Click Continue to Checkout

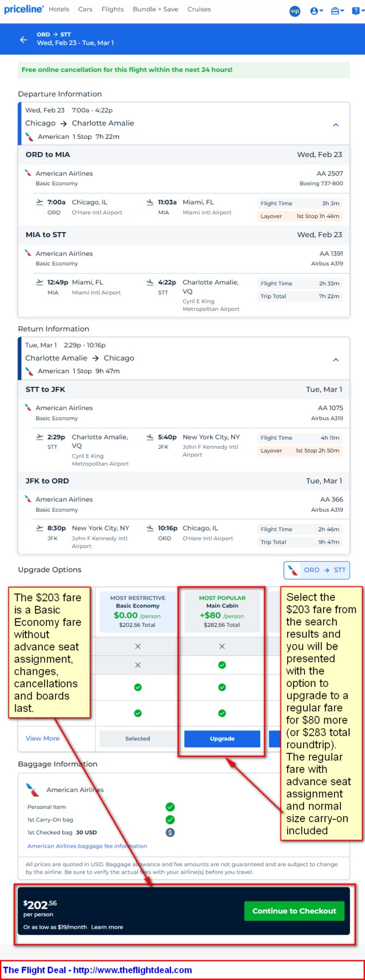point(294,911)
